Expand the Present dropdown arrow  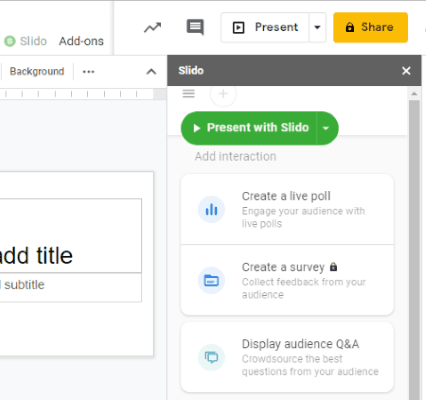click(317, 27)
